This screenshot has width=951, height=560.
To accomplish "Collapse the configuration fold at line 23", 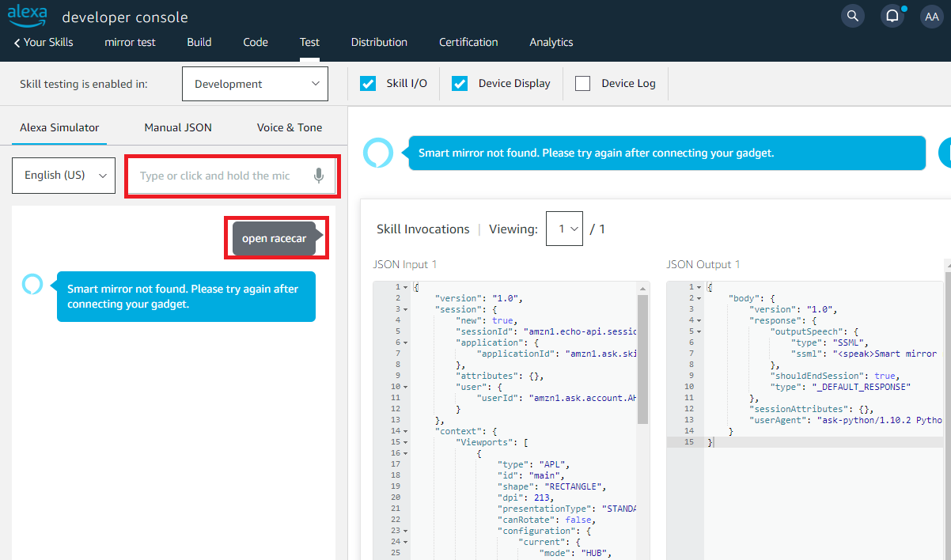I will 406,531.
